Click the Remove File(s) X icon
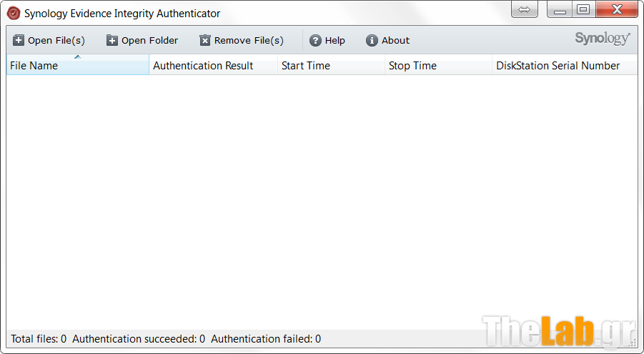 205,41
